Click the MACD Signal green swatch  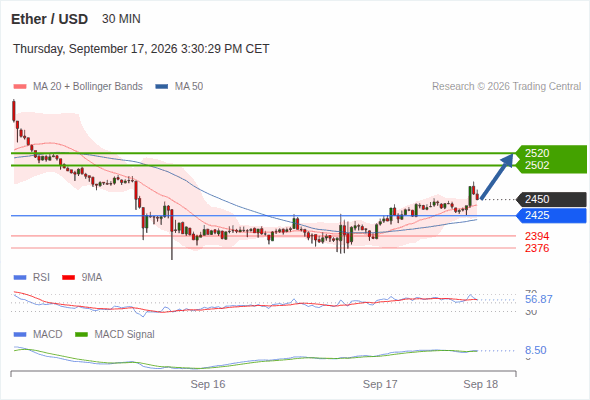(82, 335)
